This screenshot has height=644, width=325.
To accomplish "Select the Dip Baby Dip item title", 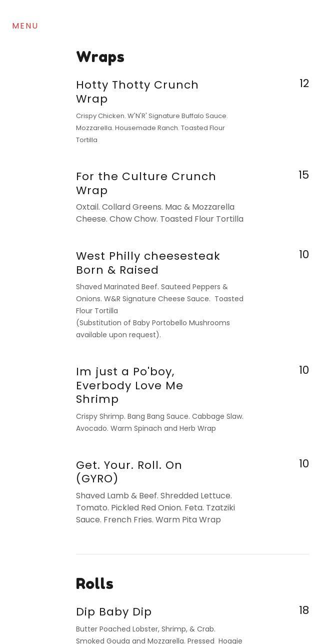I will coord(113,612).
